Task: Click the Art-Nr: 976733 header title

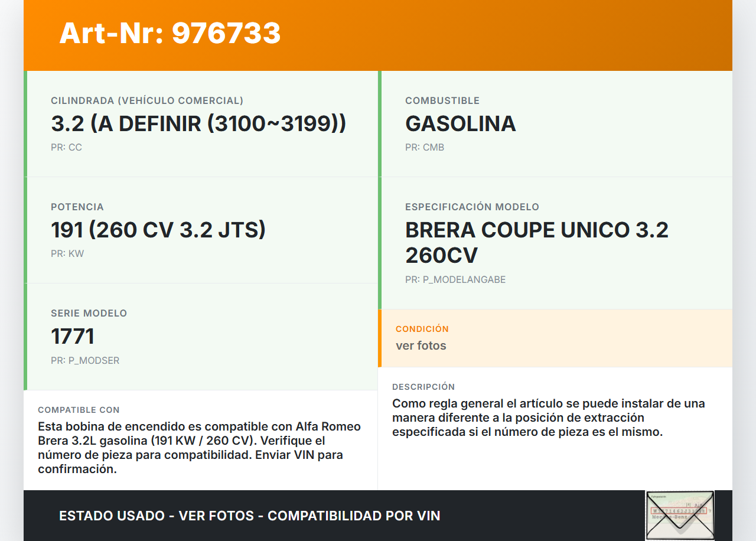Action: (x=170, y=33)
